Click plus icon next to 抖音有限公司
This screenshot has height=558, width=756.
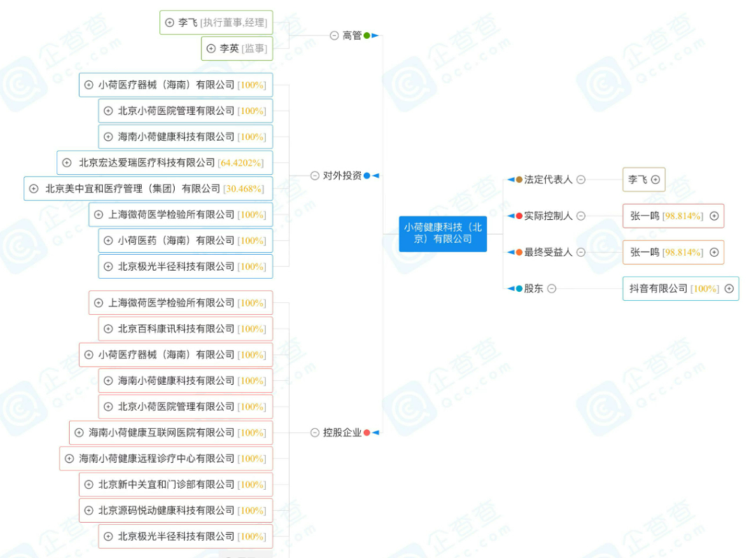[x=729, y=288]
